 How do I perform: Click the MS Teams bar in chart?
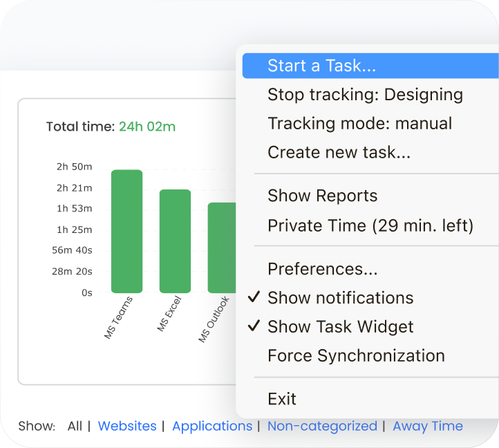tap(126, 231)
